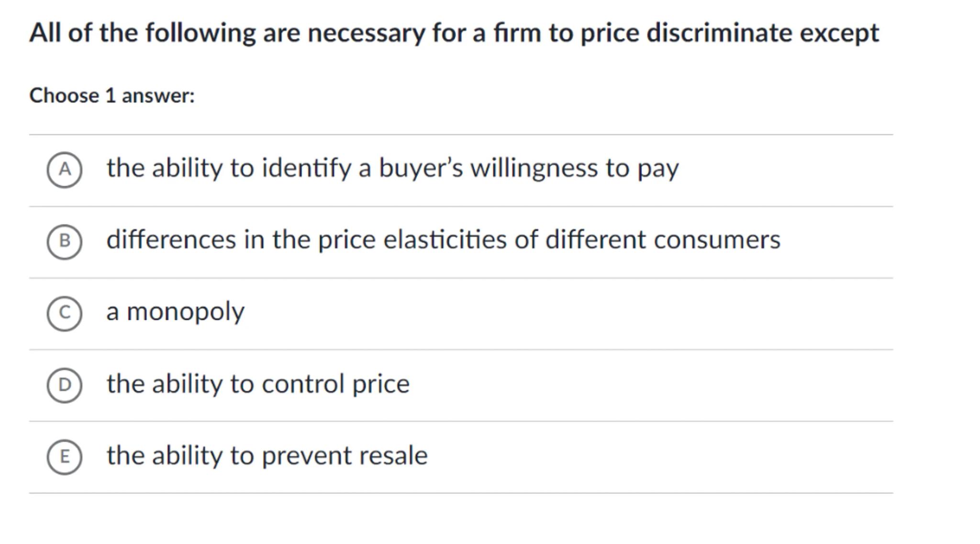Screen dimensions: 980x544
Task: Click the word "elasticities" in option B
Action: tap(445, 240)
